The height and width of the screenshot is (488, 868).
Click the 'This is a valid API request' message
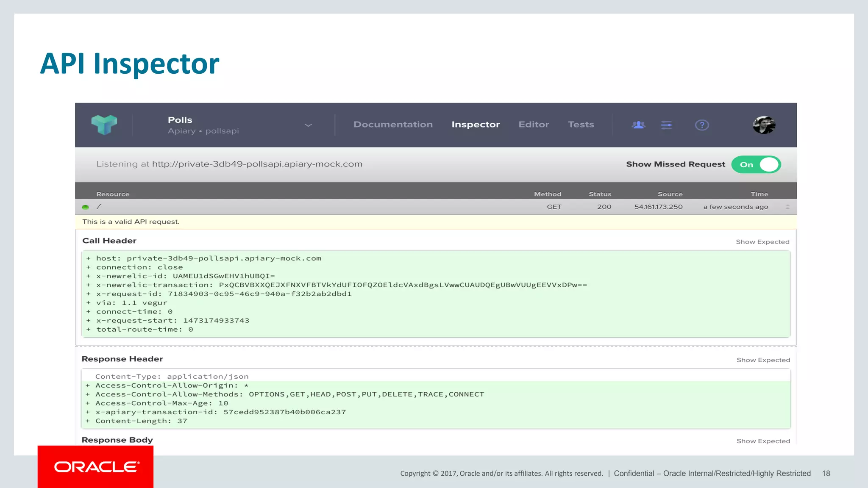pyautogui.click(x=131, y=222)
